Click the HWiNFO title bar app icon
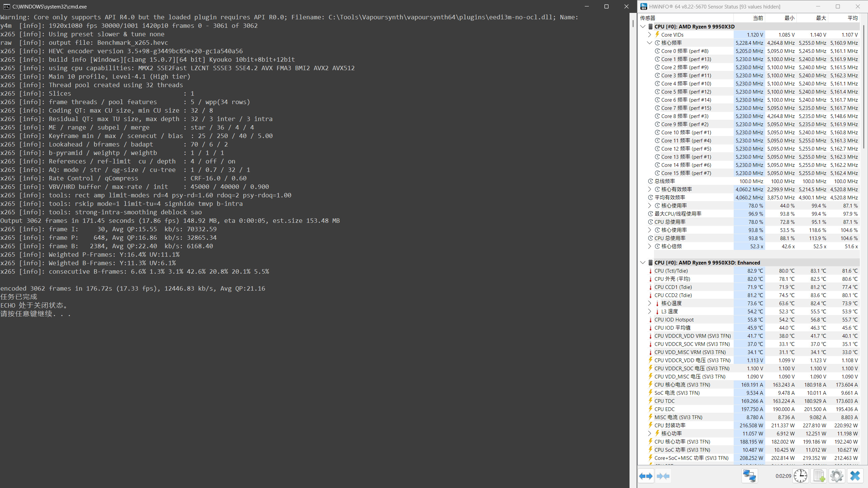868x488 pixels. (643, 6)
